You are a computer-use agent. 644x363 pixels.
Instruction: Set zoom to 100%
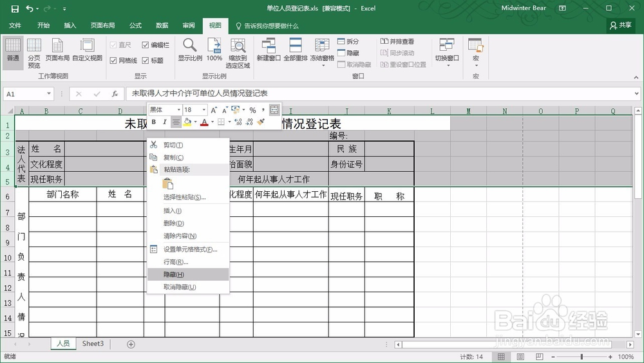coord(214,50)
